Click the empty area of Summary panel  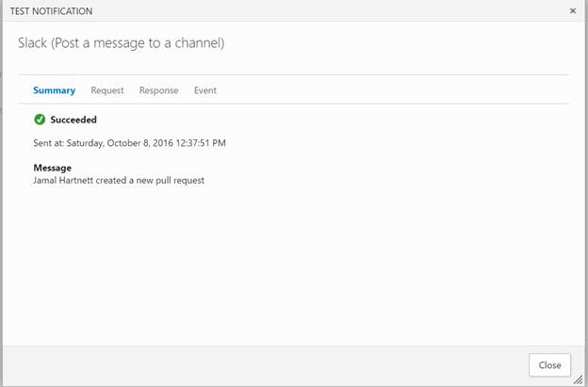(292, 264)
